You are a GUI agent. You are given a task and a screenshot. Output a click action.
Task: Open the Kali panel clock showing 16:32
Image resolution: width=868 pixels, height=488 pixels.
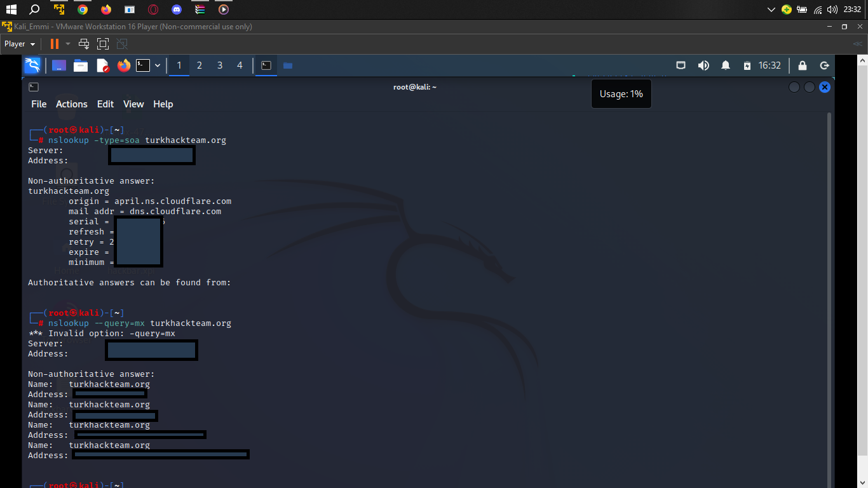[770, 65]
